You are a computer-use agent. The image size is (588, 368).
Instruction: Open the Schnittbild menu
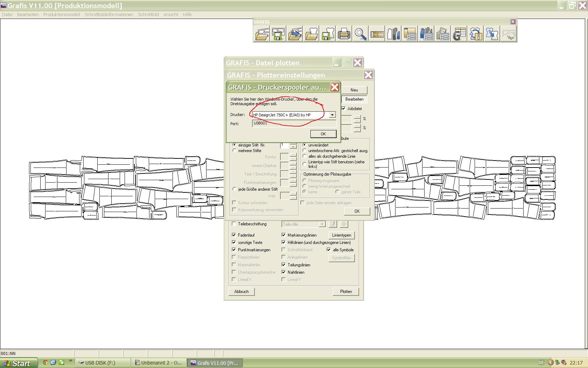[148, 15]
